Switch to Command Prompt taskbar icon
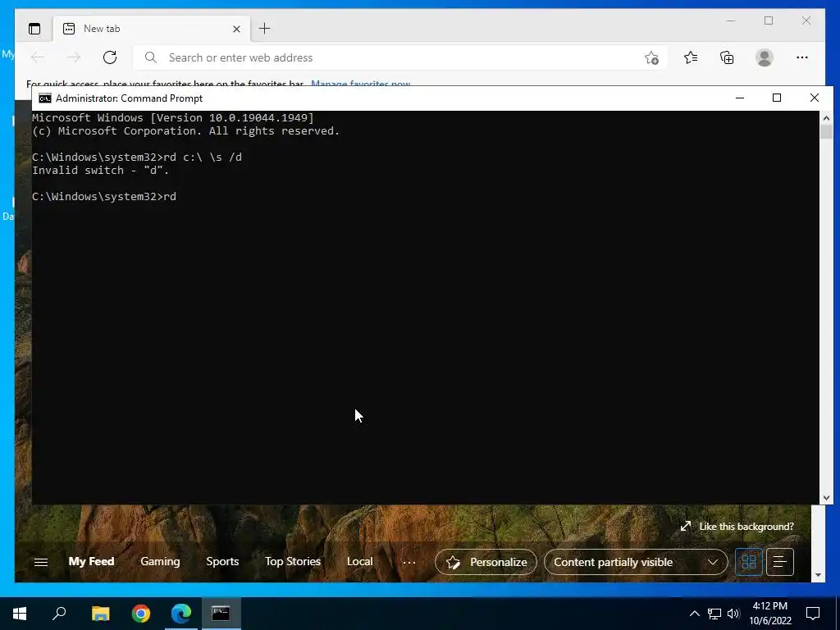Screen dimensions: 840x630 point(221,614)
